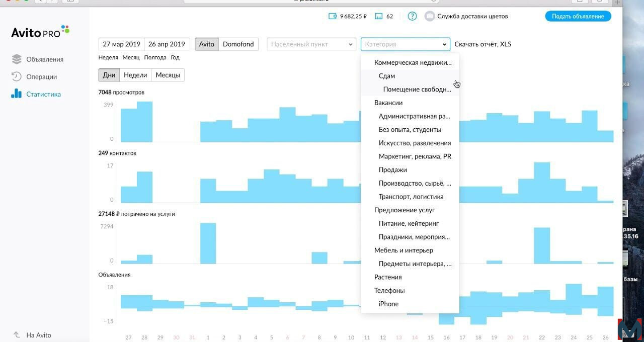644x342 pixels.
Task: Download the report via Скачать отчёт, XLS
Action: point(482,44)
